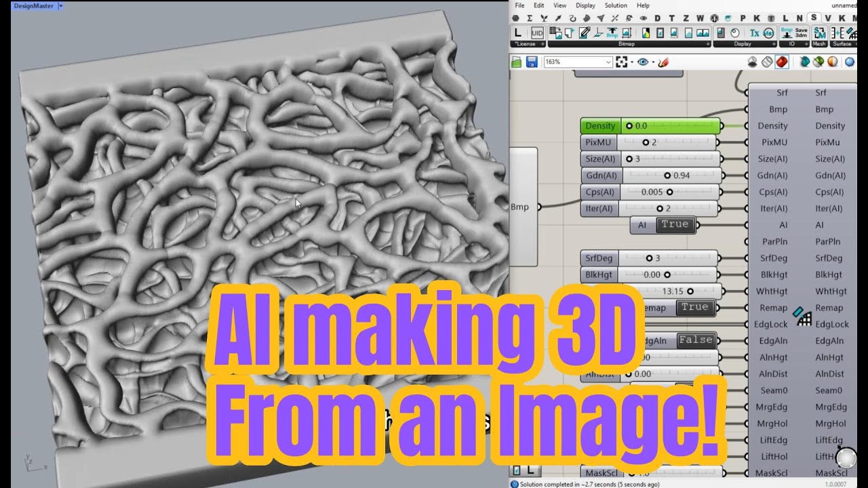Select the sketch brush tool icon
Screen dimensions: 868x488
[x=663, y=62]
